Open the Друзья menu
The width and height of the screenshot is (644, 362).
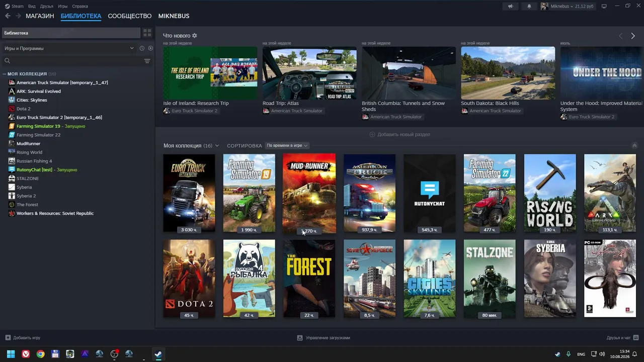tap(47, 6)
